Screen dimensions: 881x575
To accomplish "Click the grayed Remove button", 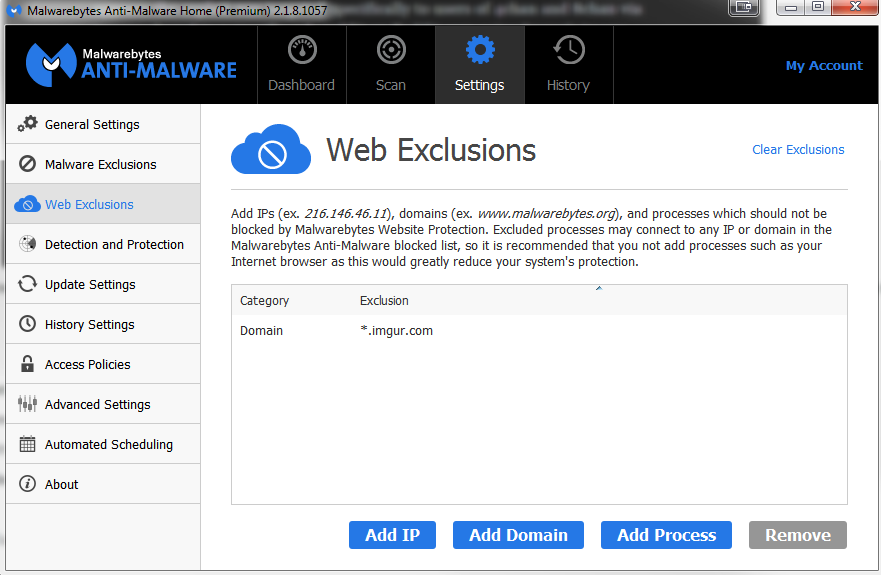I will 798,535.
